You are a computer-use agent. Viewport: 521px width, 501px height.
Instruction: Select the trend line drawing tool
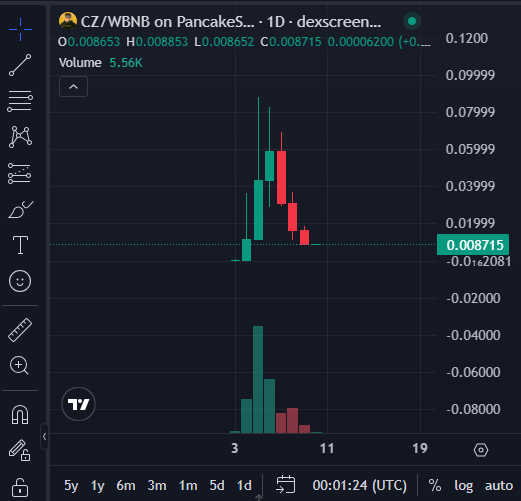pyautogui.click(x=20, y=65)
